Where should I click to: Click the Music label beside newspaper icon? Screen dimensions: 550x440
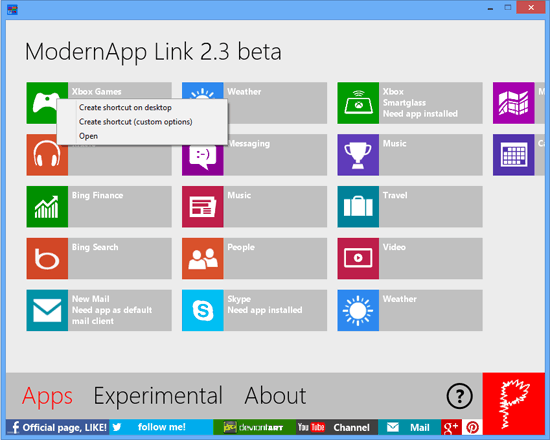(239, 195)
